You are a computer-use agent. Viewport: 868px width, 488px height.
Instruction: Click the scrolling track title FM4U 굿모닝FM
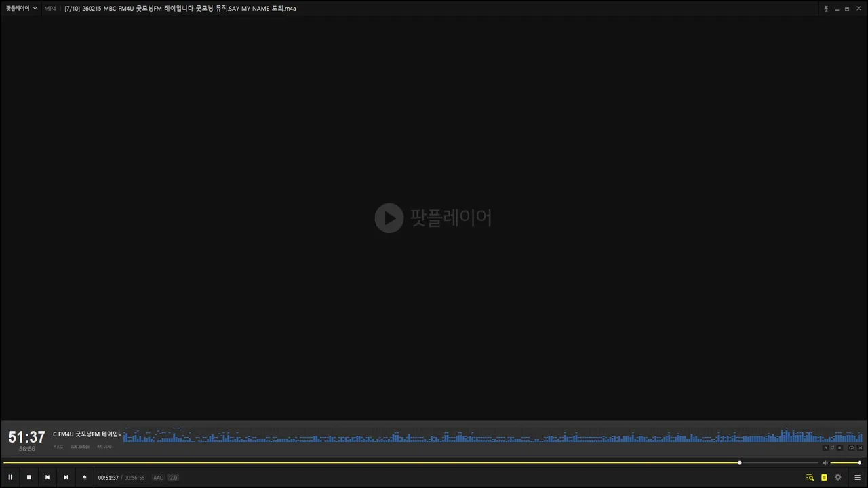click(87, 434)
